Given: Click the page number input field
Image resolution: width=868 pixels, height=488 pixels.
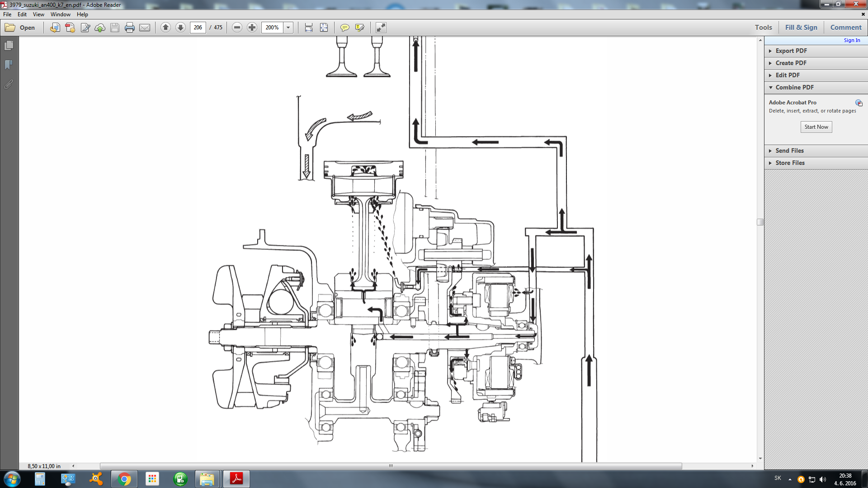Looking at the screenshot, I should coord(198,28).
